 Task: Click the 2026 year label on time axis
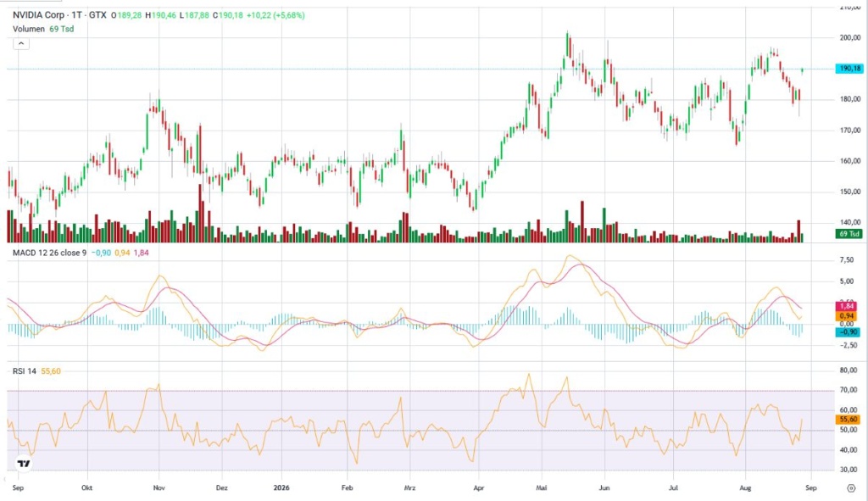(281, 487)
